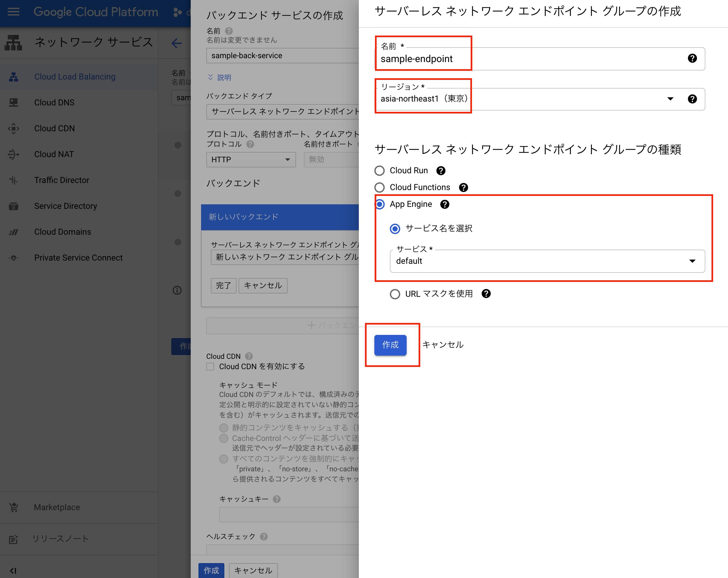Image resolution: width=728 pixels, height=578 pixels.
Task: Select the Cloud Functions radio button
Action: point(380,188)
